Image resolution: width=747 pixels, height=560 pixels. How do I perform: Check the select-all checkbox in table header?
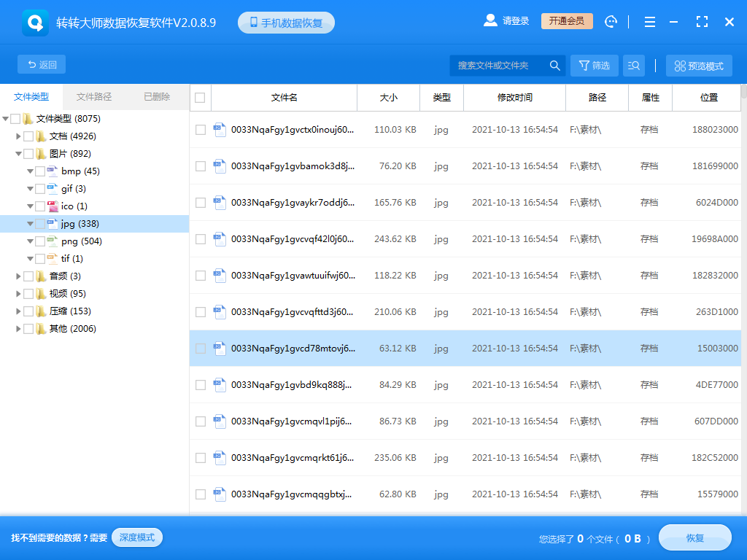[x=200, y=98]
